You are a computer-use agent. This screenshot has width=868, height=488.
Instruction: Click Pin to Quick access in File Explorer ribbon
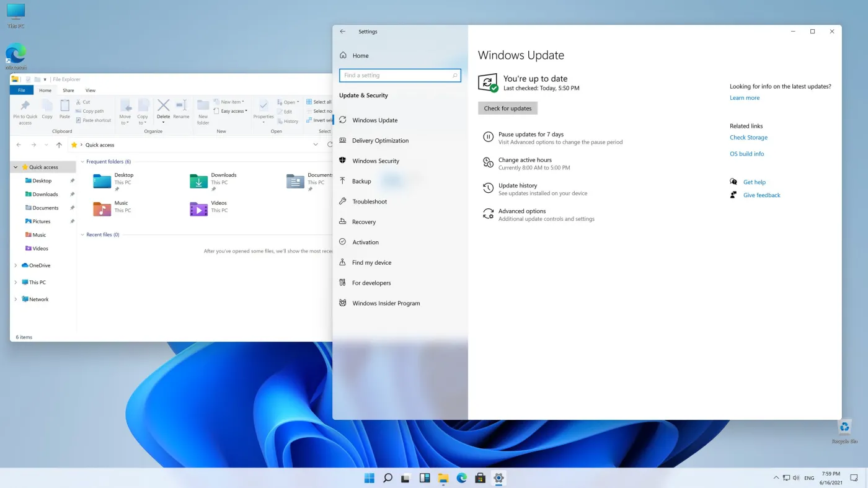pos(25,111)
